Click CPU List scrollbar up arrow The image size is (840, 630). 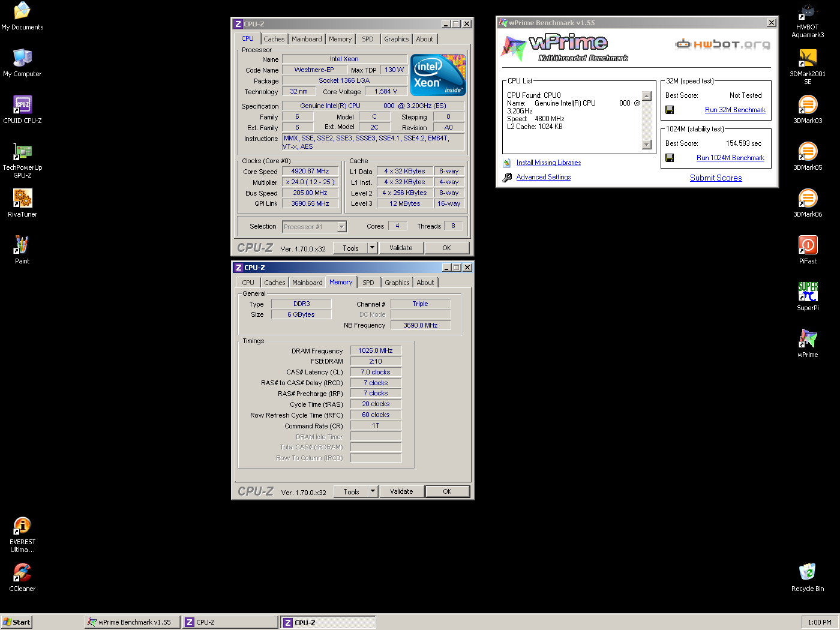pos(646,96)
